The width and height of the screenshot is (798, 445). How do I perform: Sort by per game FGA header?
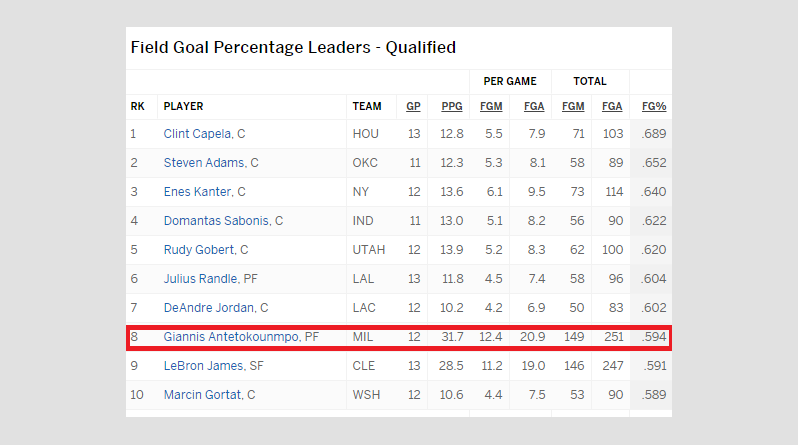[534, 106]
